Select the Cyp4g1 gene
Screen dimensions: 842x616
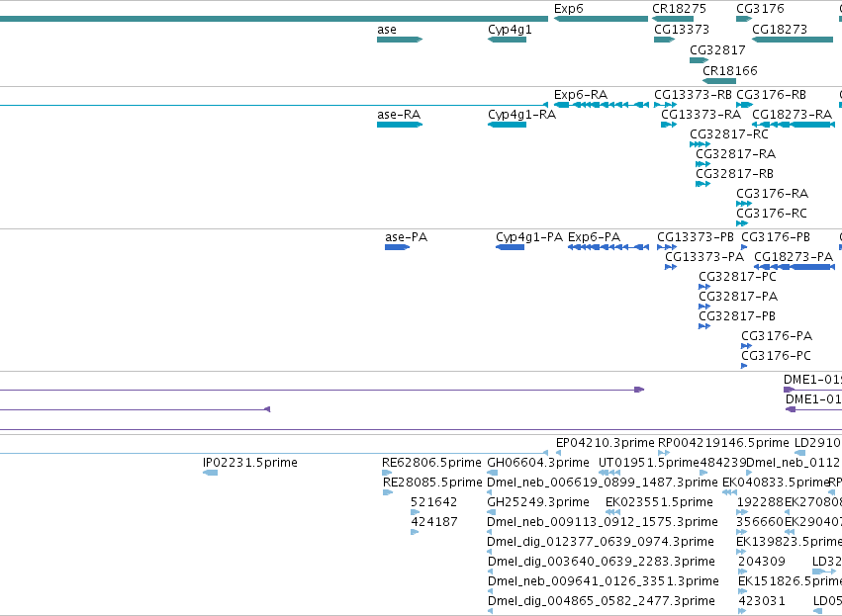pyautogui.click(x=507, y=40)
